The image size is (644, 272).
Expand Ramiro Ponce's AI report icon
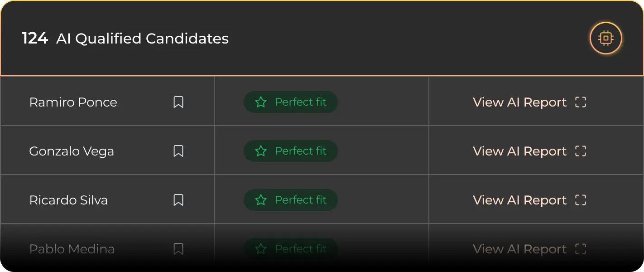click(581, 102)
